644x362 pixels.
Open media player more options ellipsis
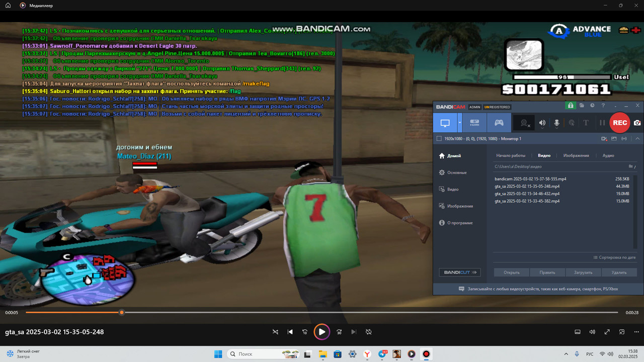pyautogui.click(x=636, y=332)
